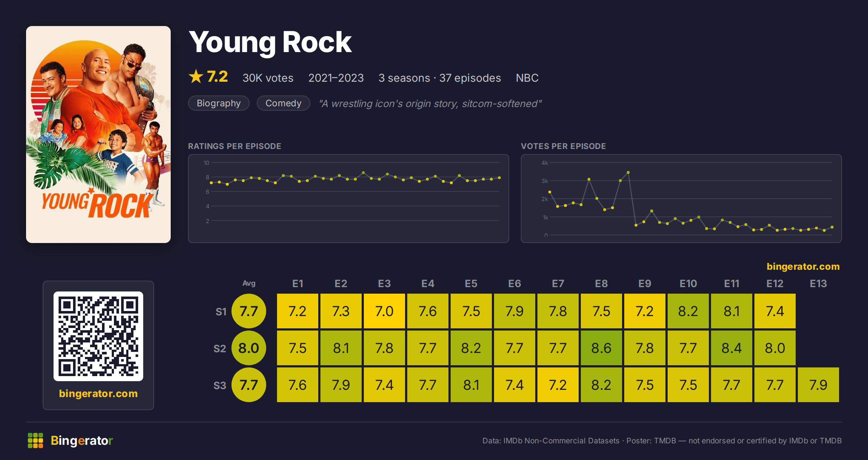868x460 pixels.
Task: Click the Comedy genre tag
Action: [x=283, y=103]
